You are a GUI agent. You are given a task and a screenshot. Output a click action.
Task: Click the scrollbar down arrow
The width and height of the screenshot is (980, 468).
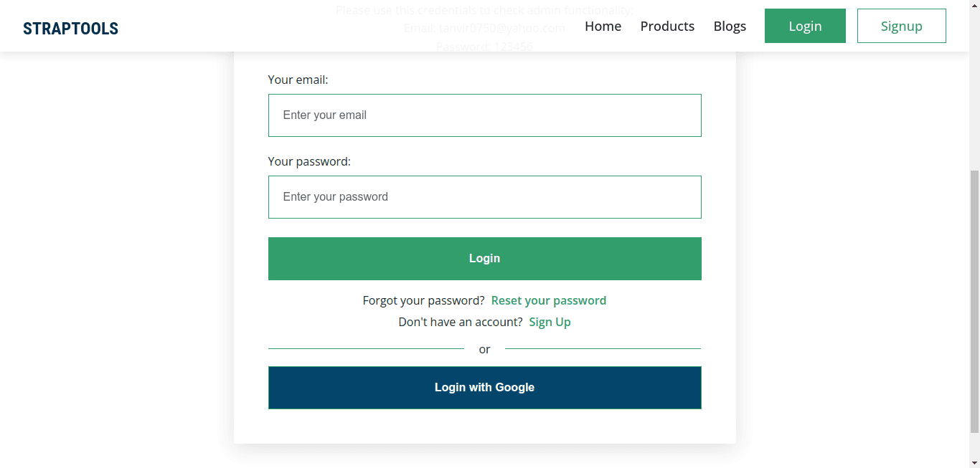pyautogui.click(x=974, y=463)
